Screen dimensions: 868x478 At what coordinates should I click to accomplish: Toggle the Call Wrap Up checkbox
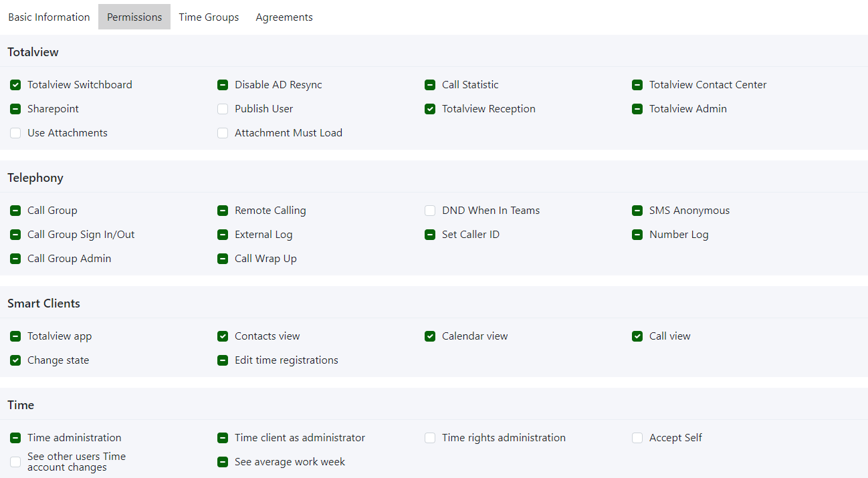tap(223, 259)
